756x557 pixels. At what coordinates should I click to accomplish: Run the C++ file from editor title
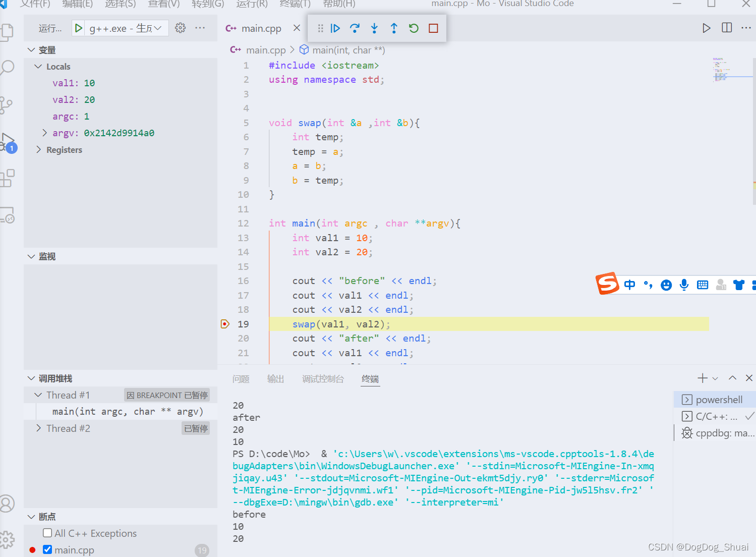[707, 28]
